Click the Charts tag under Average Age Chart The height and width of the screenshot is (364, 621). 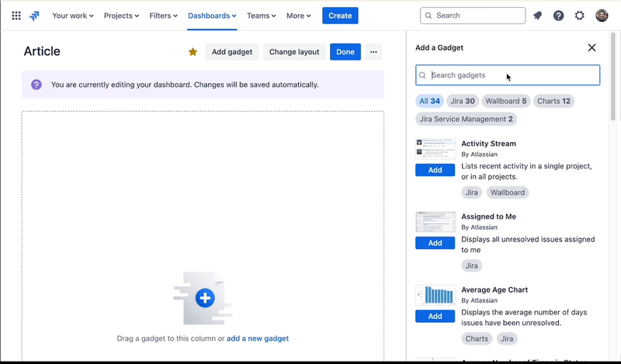(x=477, y=338)
